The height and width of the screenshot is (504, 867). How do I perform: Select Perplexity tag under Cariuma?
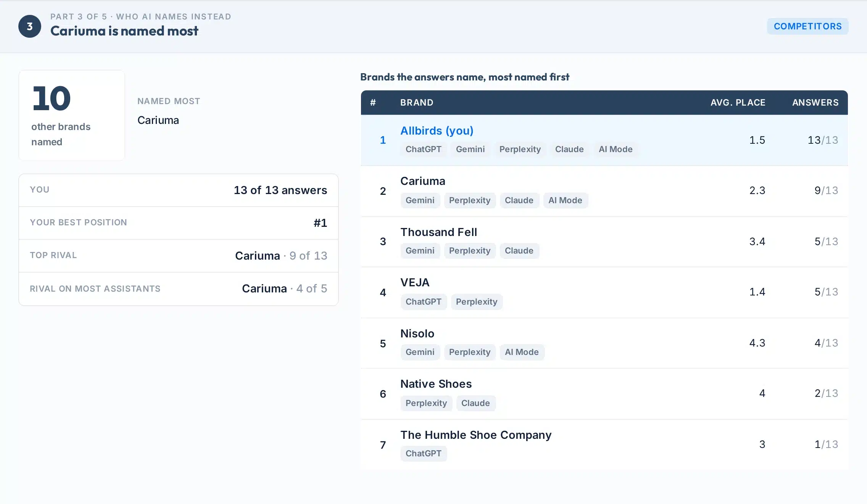(x=469, y=201)
